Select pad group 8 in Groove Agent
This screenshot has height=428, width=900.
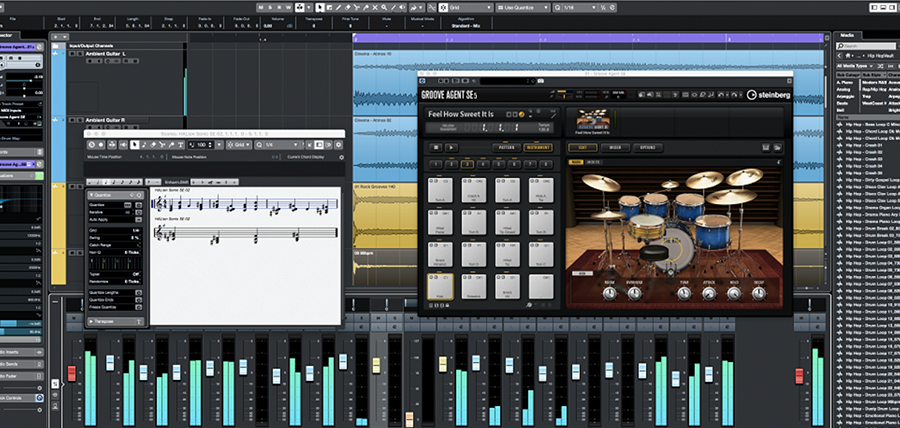(x=546, y=164)
